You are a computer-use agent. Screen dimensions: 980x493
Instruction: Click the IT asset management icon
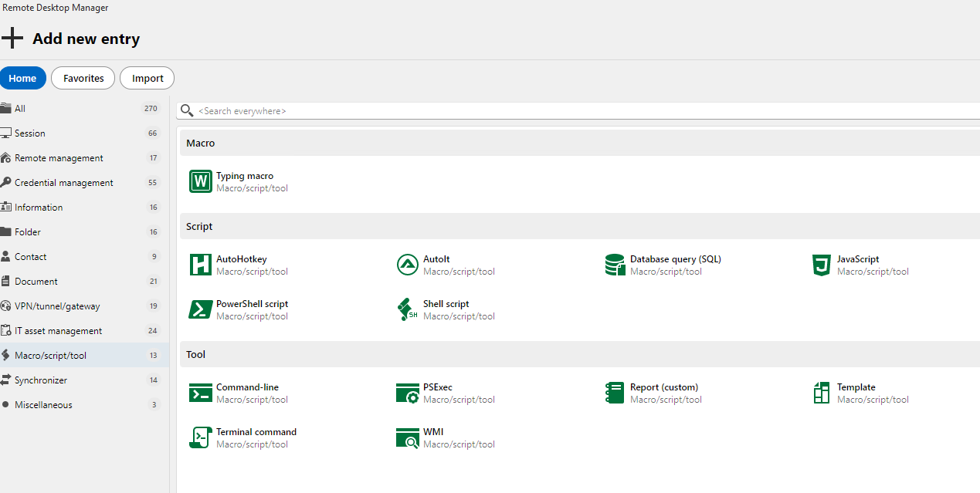(5, 330)
